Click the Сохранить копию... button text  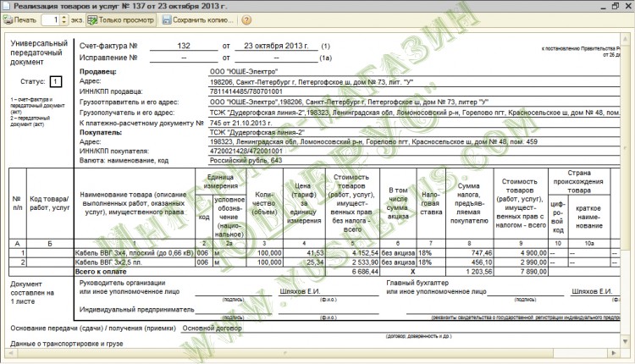point(203,19)
